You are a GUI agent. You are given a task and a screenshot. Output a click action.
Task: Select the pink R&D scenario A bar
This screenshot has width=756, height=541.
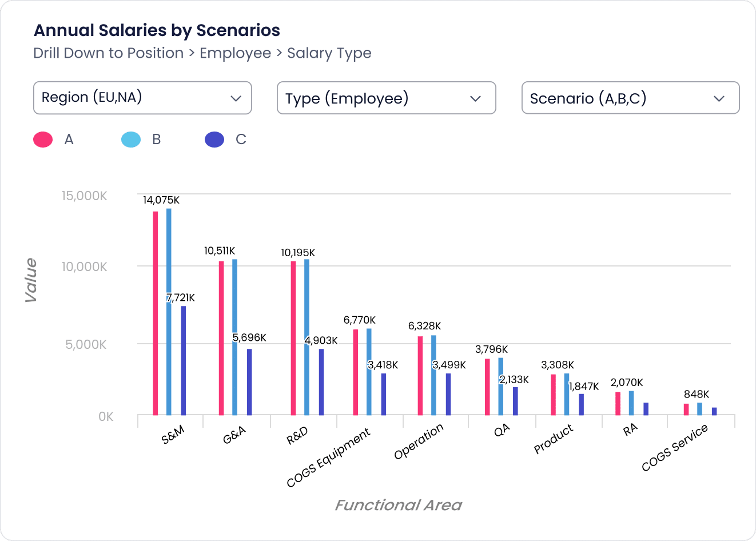tap(293, 338)
